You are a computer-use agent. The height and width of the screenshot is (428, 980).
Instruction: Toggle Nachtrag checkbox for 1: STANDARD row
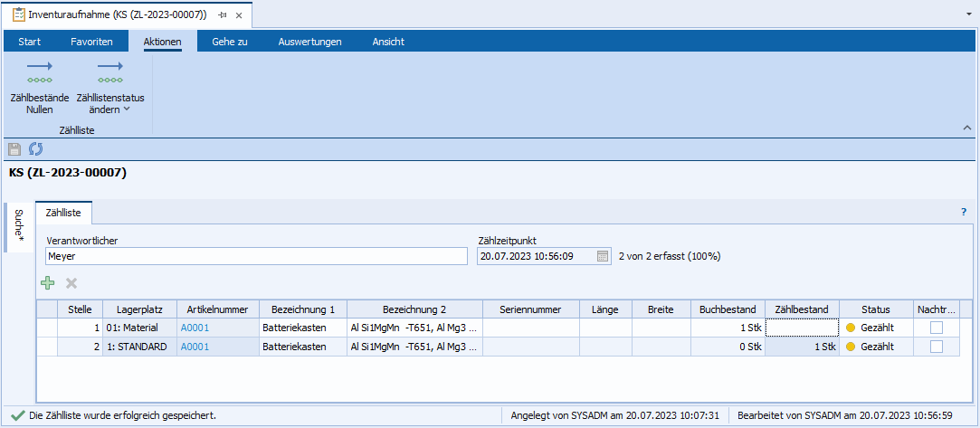click(x=937, y=347)
